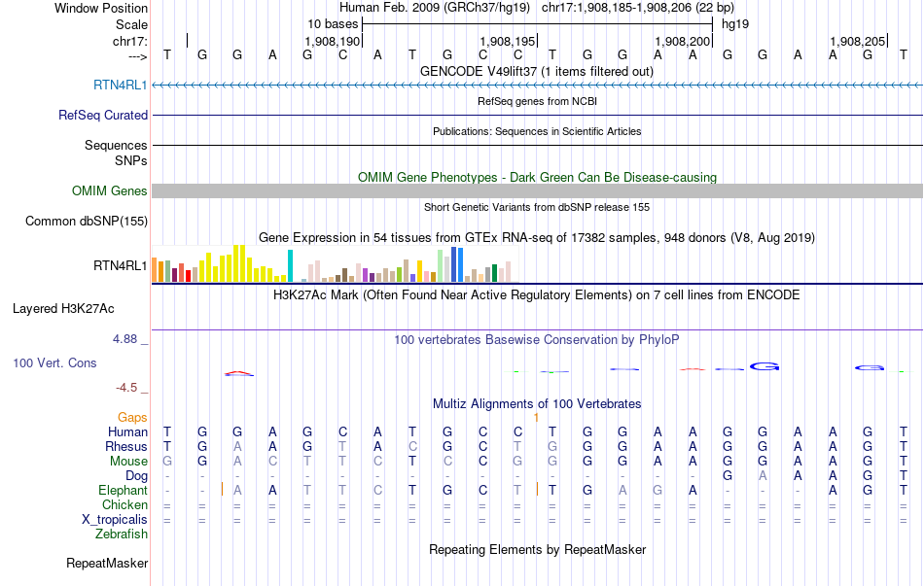Click the Layered H3K27Ac track label
The image size is (924, 586).
coord(63,309)
